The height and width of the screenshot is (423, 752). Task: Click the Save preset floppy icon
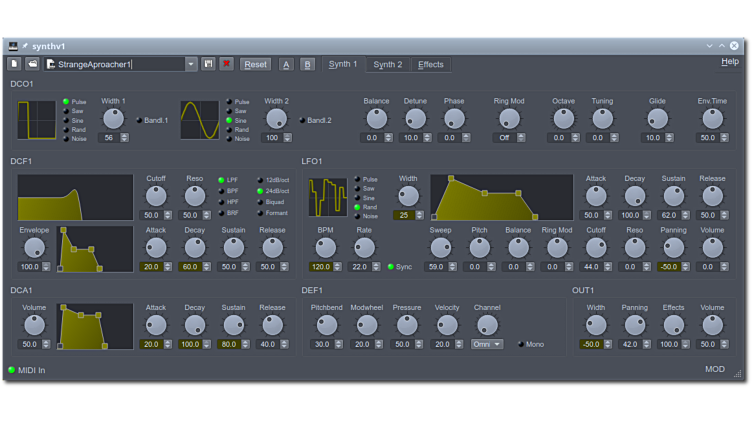[209, 64]
